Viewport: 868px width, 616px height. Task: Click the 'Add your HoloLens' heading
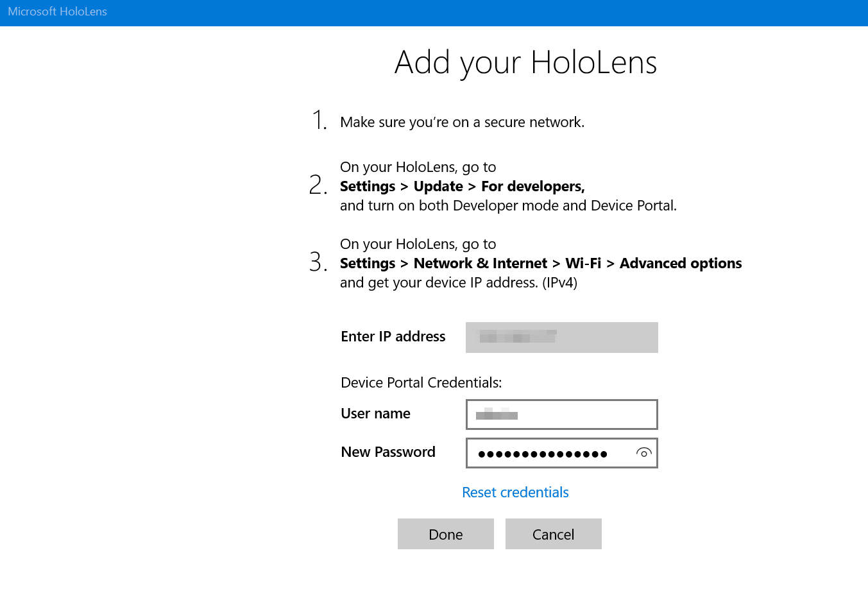(x=525, y=63)
